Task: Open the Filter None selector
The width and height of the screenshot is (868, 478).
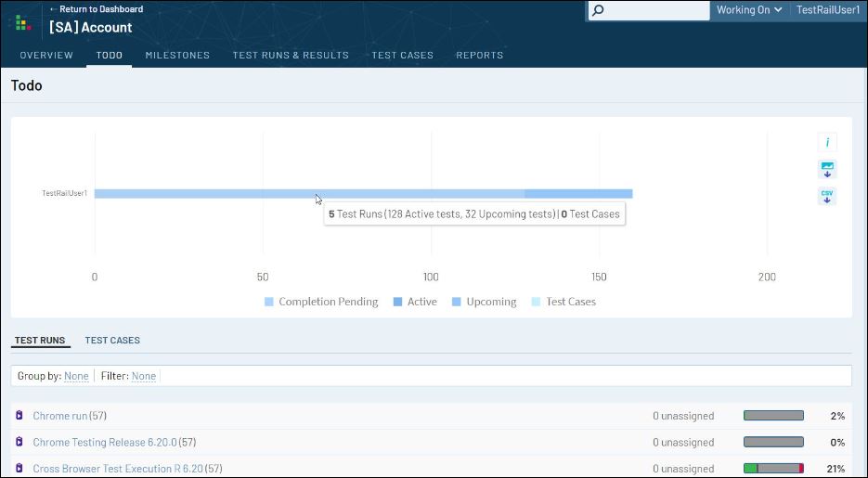Action: tap(143, 376)
